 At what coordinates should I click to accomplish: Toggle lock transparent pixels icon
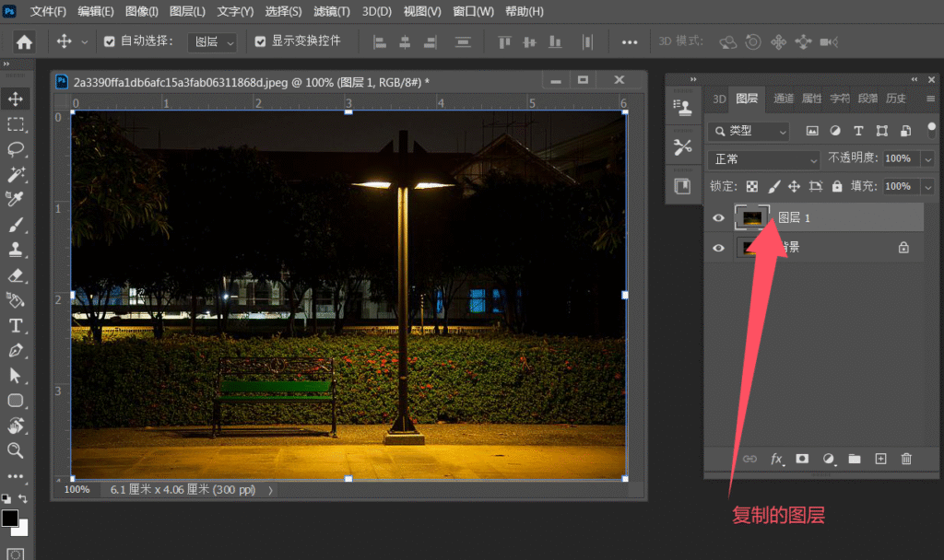pyautogui.click(x=752, y=186)
